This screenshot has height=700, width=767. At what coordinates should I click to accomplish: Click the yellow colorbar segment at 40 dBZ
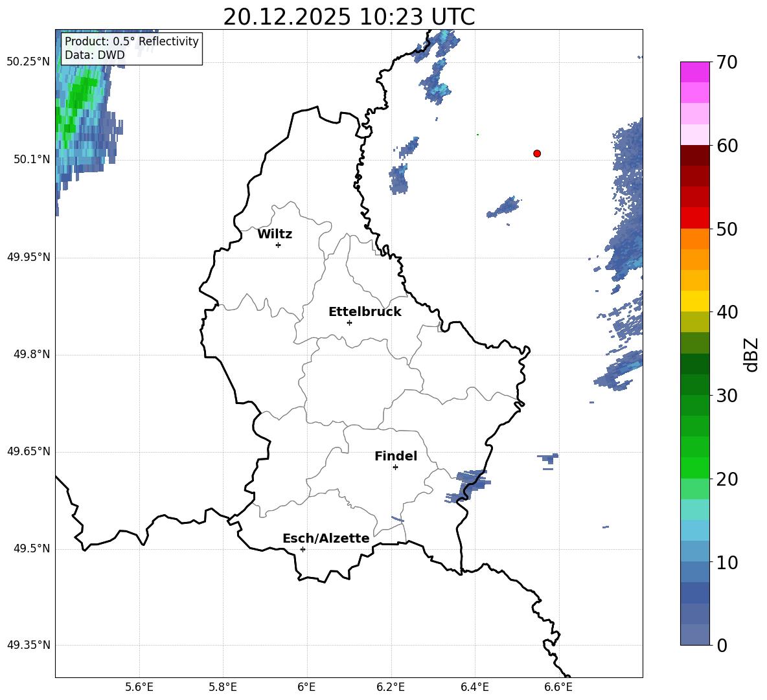click(694, 301)
